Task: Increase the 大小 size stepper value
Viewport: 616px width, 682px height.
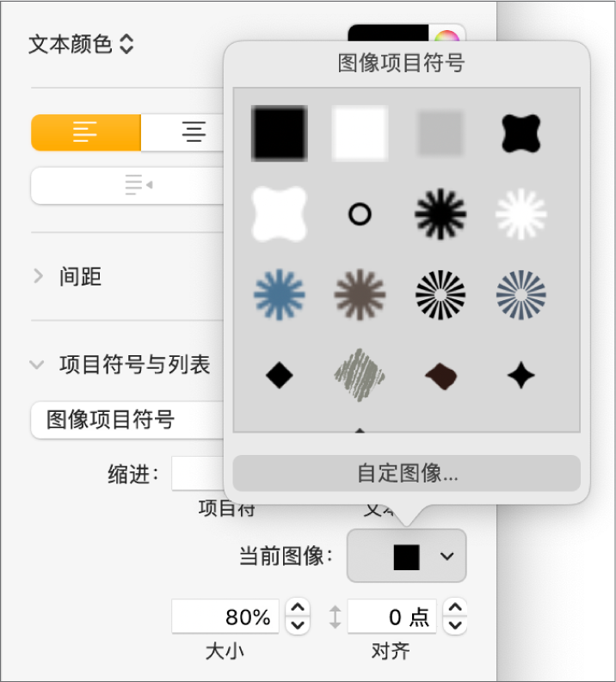Action: click(x=298, y=607)
